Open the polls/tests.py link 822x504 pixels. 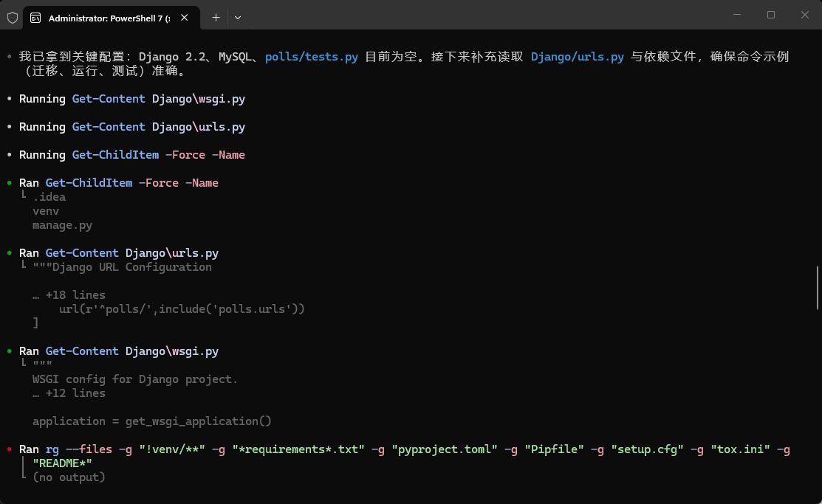coord(312,57)
